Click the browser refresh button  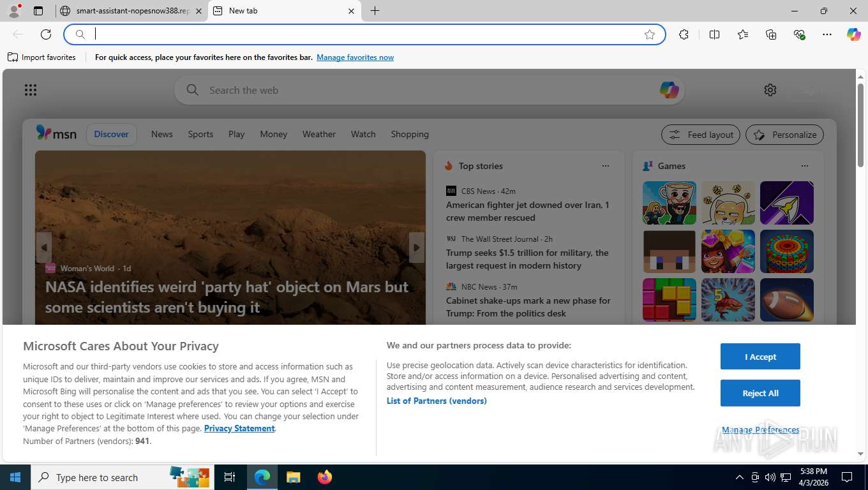(45, 34)
